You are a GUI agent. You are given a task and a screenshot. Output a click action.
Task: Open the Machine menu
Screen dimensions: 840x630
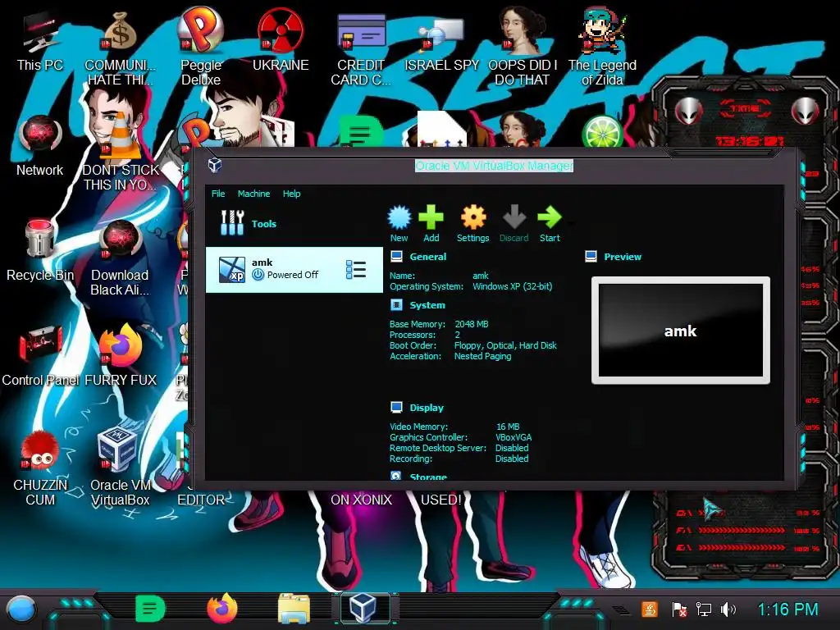(x=254, y=194)
